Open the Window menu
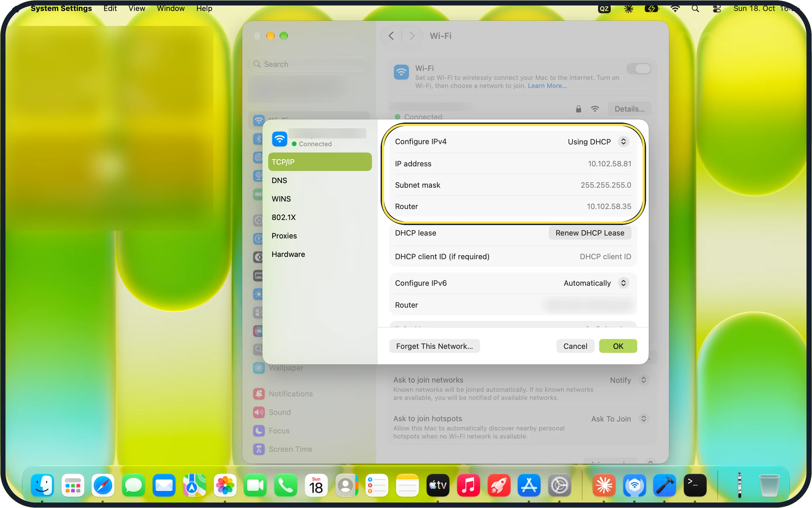This screenshot has width=812, height=508. tap(171, 8)
